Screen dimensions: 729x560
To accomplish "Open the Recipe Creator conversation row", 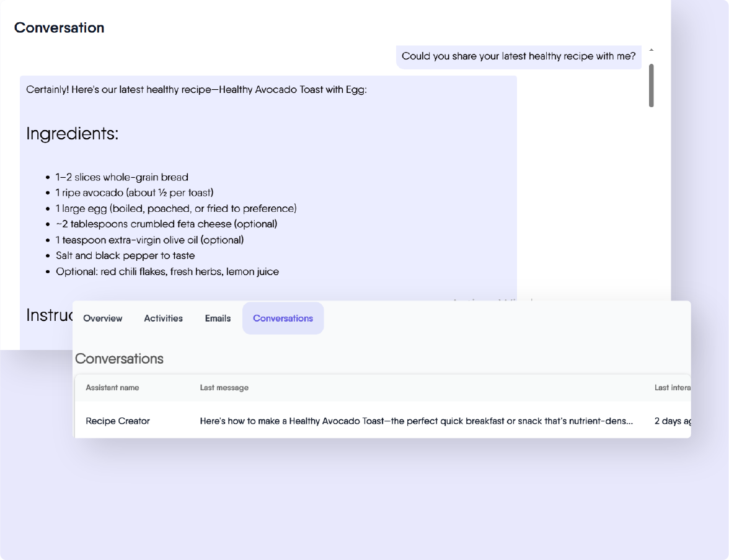I will click(118, 421).
